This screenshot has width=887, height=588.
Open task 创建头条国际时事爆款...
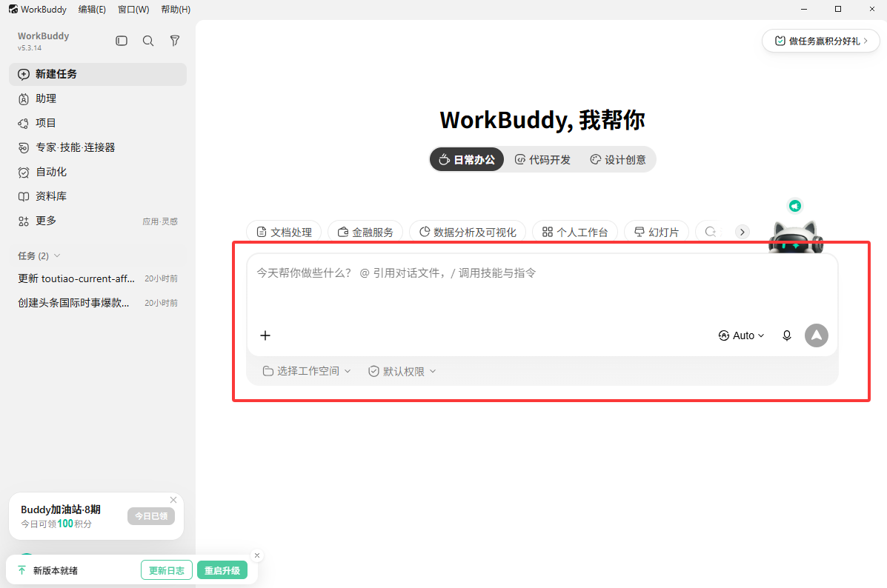click(x=98, y=302)
